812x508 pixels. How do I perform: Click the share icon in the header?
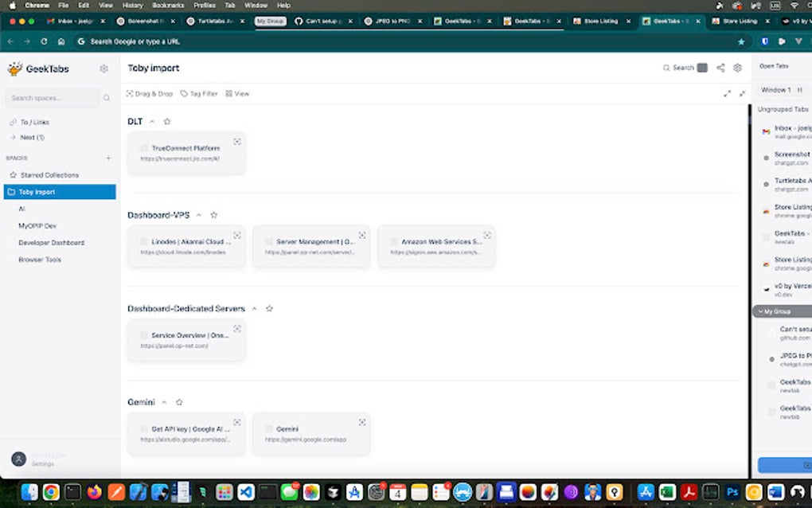[x=720, y=68]
